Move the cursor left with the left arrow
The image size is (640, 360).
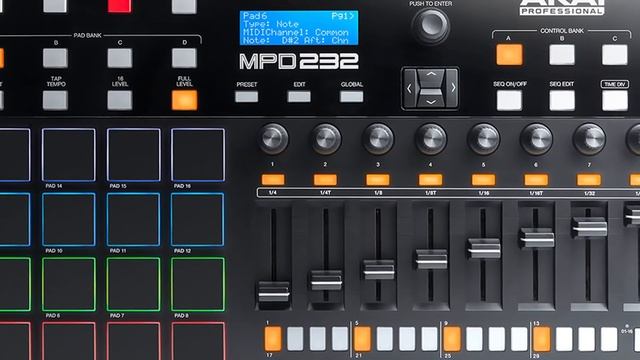409,88
